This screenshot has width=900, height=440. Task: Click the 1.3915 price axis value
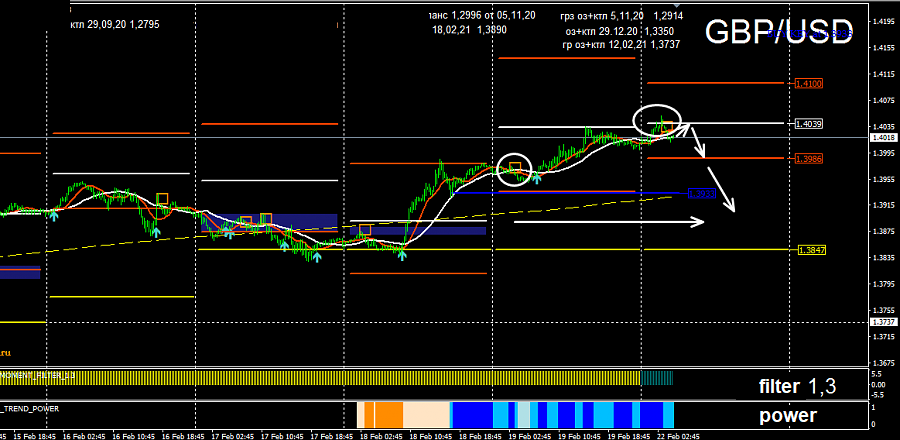pyautogui.click(x=884, y=205)
